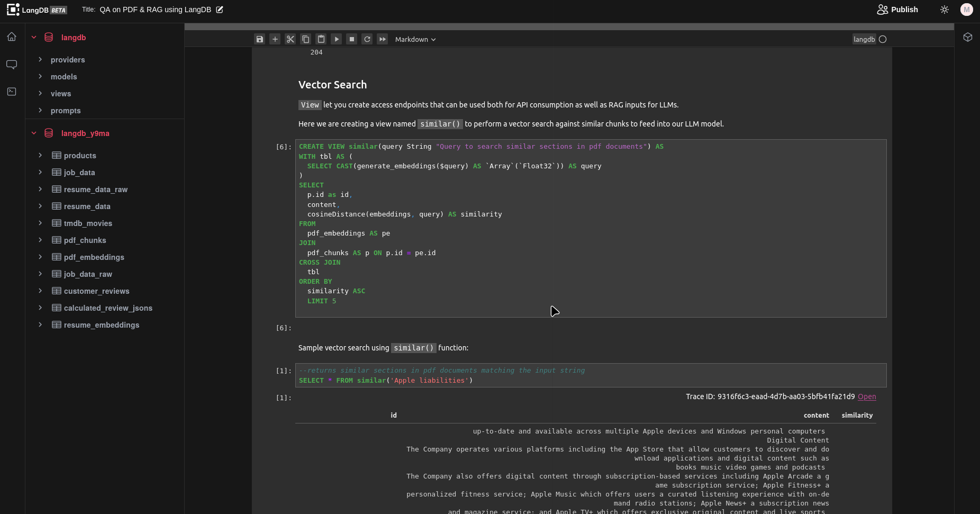Select calculated_review_jsons table
This screenshot has width=980, height=514.
[108, 308]
